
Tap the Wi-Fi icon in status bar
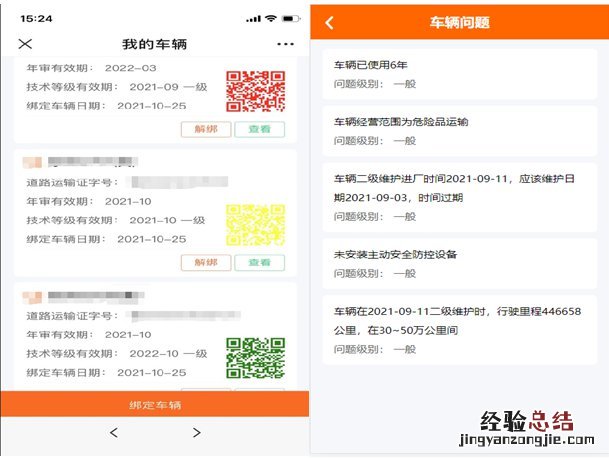pos(271,18)
